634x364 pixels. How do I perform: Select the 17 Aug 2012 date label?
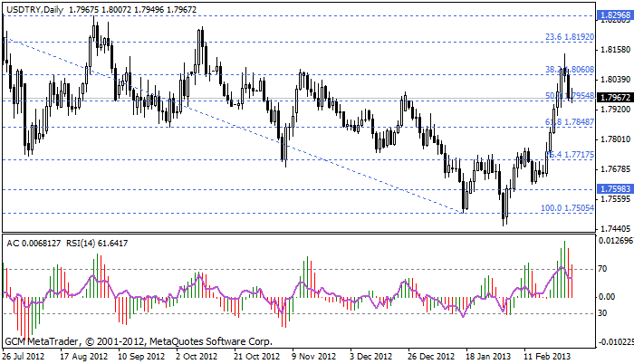click(83, 357)
